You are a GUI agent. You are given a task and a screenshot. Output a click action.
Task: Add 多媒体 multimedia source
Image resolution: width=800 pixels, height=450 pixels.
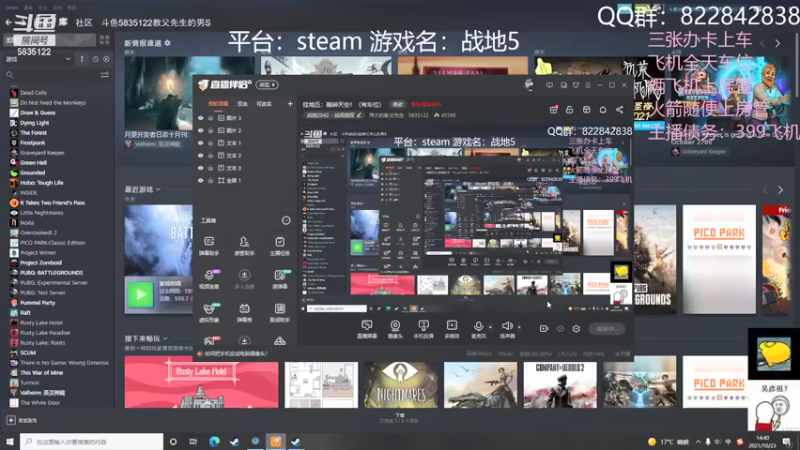click(452, 329)
